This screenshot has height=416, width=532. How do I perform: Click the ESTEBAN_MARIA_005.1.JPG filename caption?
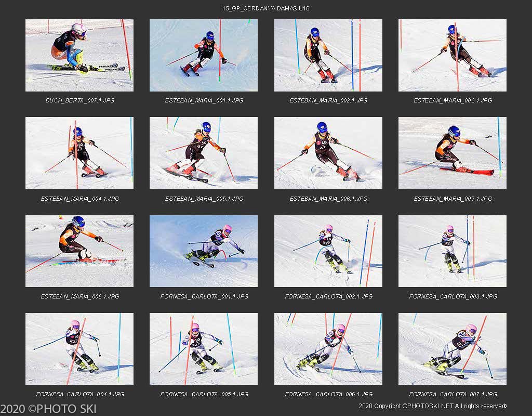[x=204, y=199]
